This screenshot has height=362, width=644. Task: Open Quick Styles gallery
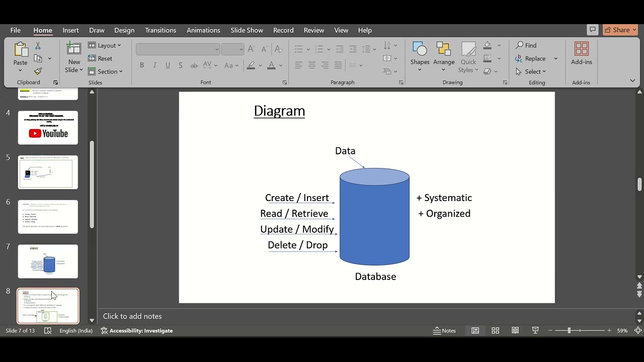pyautogui.click(x=468, y=57)
